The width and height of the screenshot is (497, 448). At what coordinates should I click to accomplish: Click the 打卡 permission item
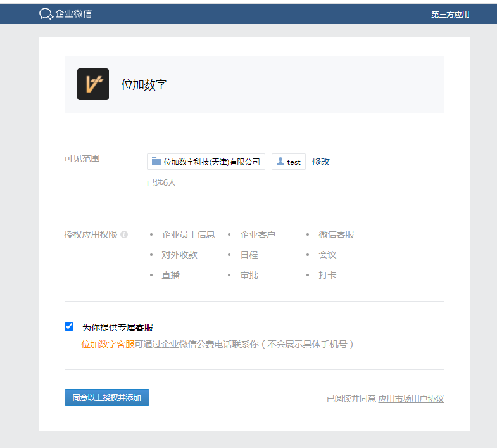[327, 275]
